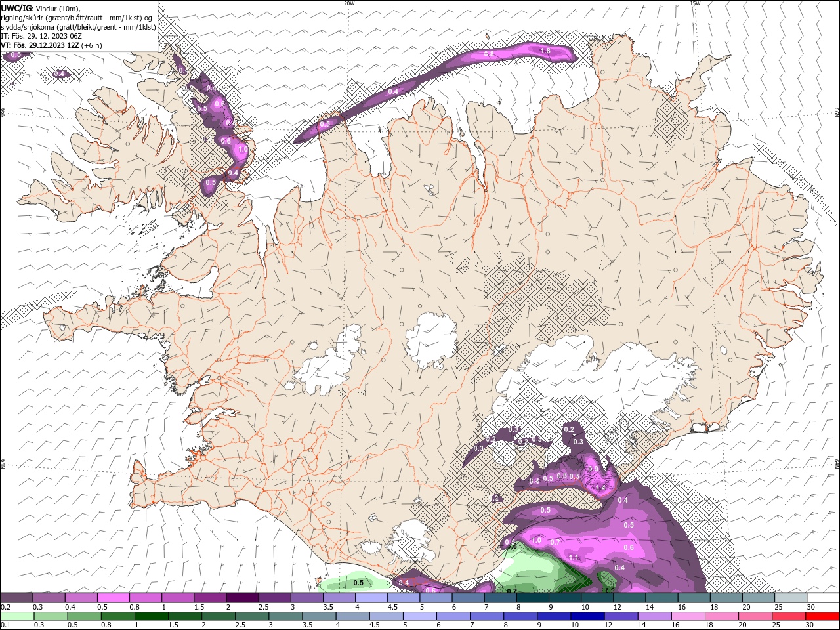Click the "0.2" label under the top legend row

point(6,607)
